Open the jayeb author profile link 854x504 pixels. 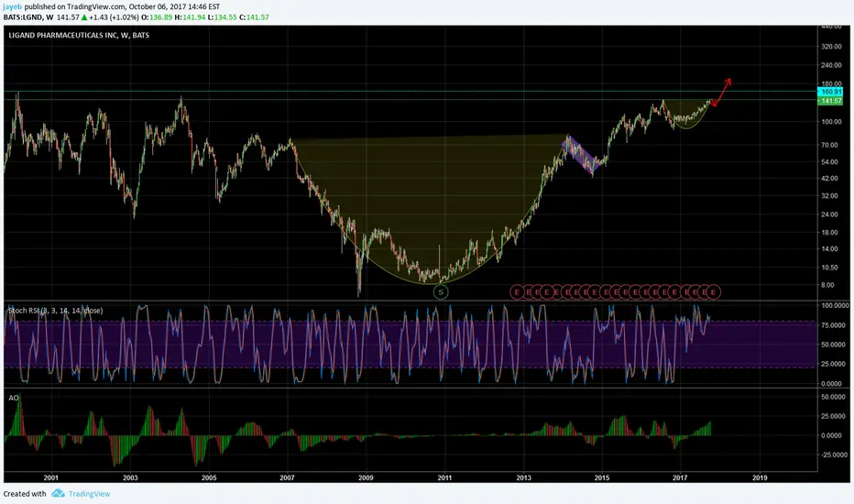point(13,6)
